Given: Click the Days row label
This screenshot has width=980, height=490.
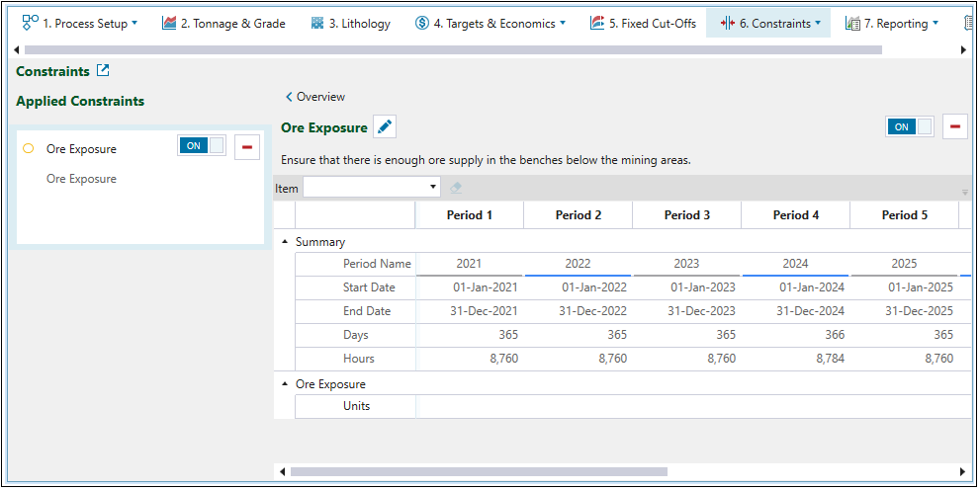Looking at the screenshot, I should click(356, 335).
